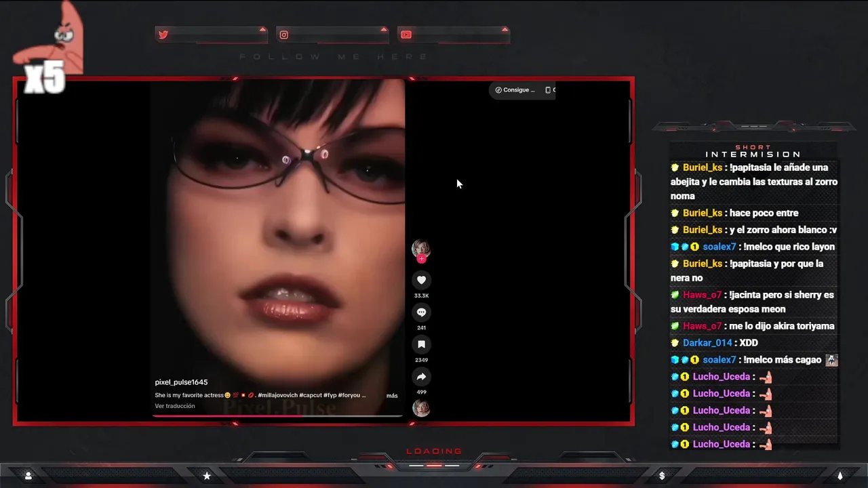Select the Darkar_014 username in chat
This screenshot has height=488, width=868.
click(x=707, y=343)
